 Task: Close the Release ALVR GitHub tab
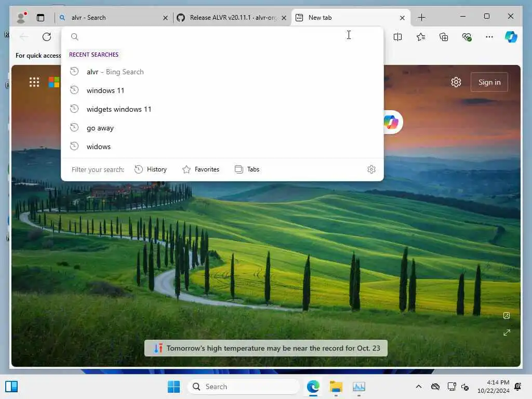(284, 18)
